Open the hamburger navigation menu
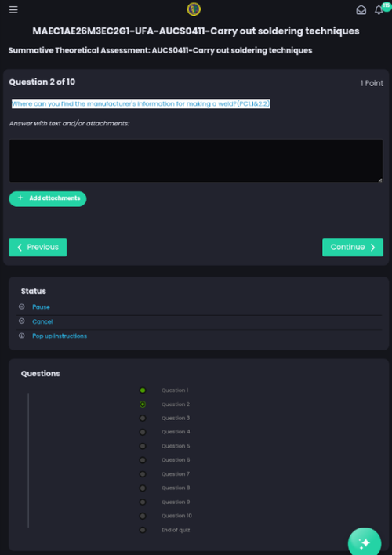Screen dimensions: 392x555 tap(13, 10)
